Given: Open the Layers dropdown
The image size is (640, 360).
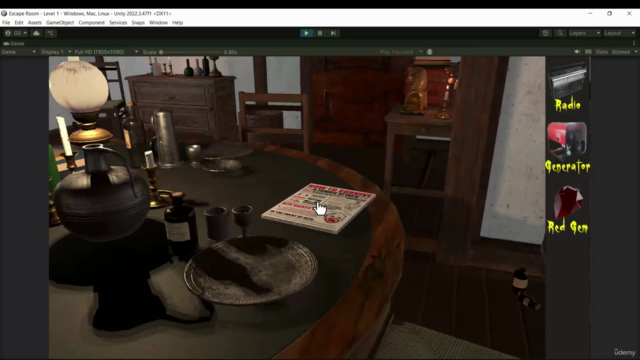Looking at the screenshot, I should click(x=584, y=33).
